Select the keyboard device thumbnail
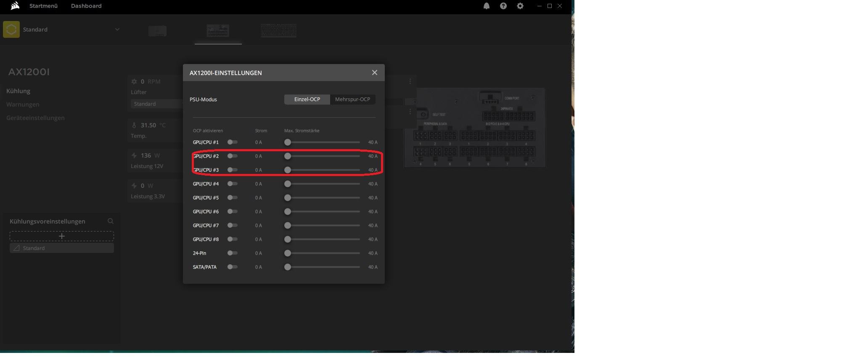This screenshot has height=363, width=868. point(278,31)
